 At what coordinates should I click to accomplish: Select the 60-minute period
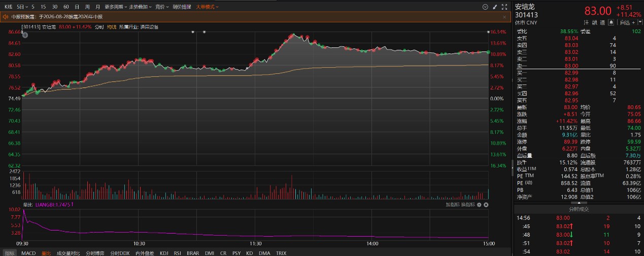click(66, 7)
